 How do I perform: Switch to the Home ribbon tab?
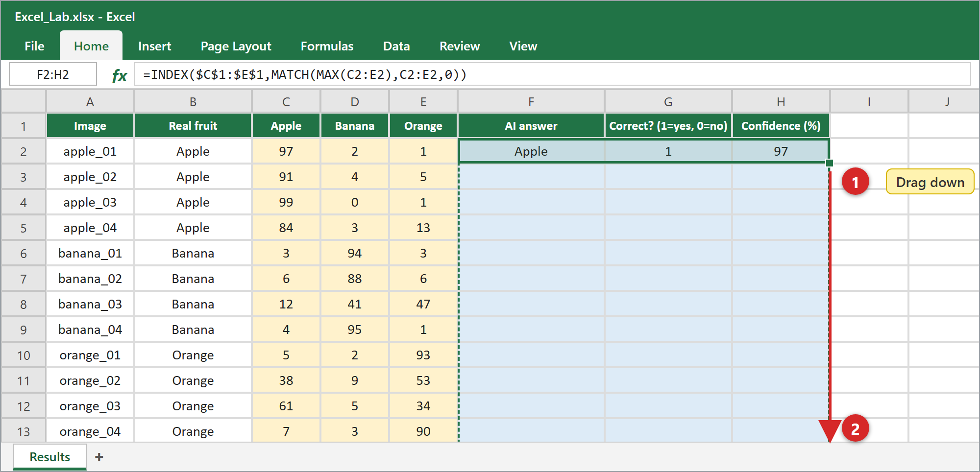click(x=91, y=46)
